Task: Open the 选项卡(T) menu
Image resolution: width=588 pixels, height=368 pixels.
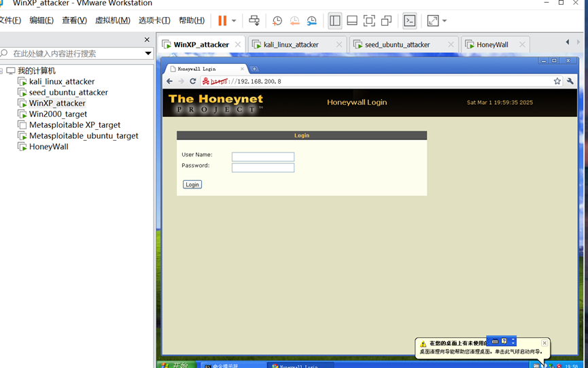Action: [154, 20]
